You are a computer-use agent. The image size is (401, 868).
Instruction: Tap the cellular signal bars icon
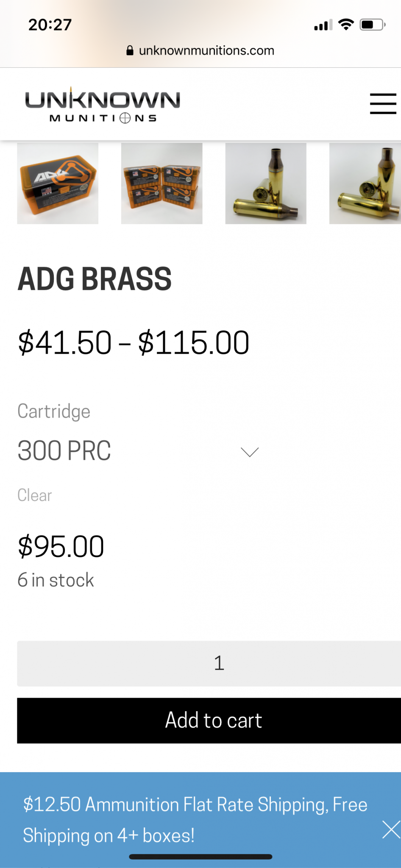pyautogui.click(x=323, y=25)
